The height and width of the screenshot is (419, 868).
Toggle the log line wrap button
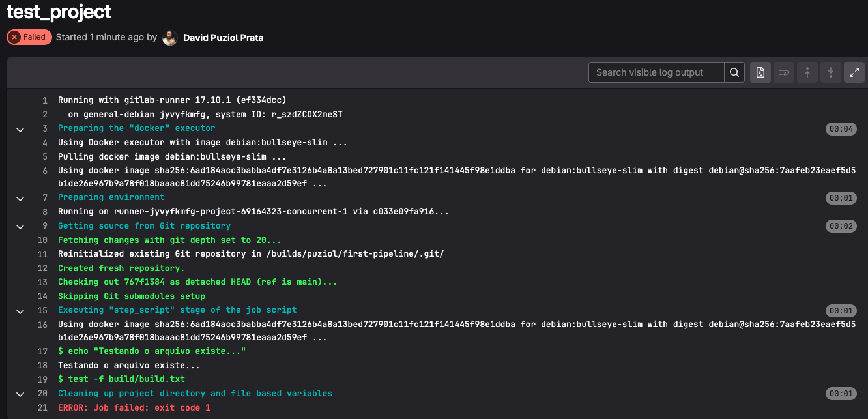[783, 72]
